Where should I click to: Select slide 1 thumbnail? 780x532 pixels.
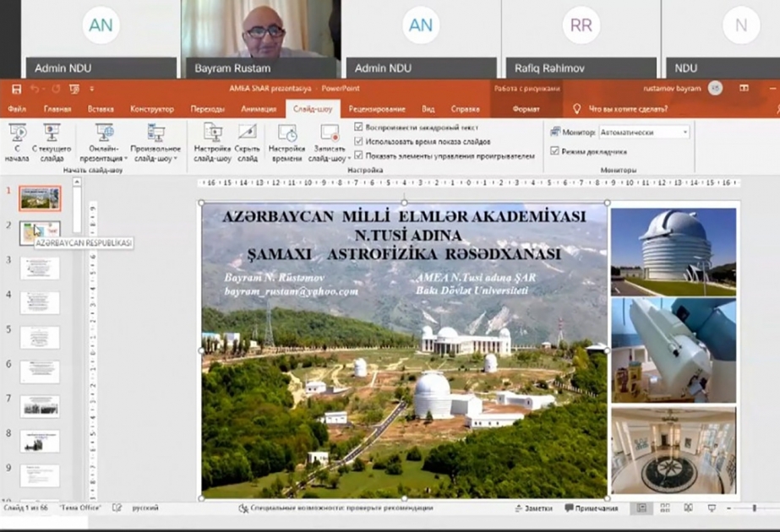coord(40,198)
